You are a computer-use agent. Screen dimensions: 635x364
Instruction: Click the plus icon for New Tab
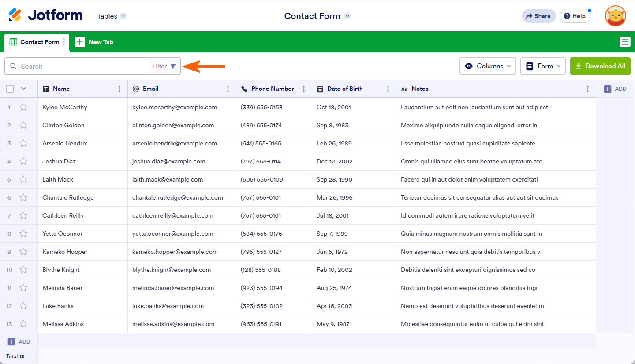[80, 42]
